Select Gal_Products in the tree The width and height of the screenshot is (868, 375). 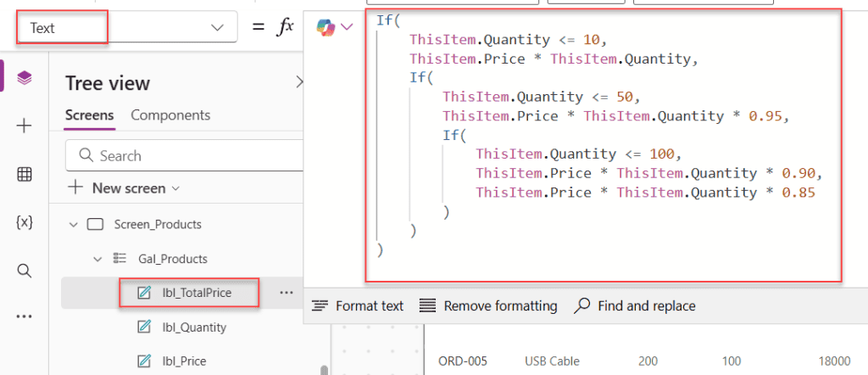(x=173, y=259)
